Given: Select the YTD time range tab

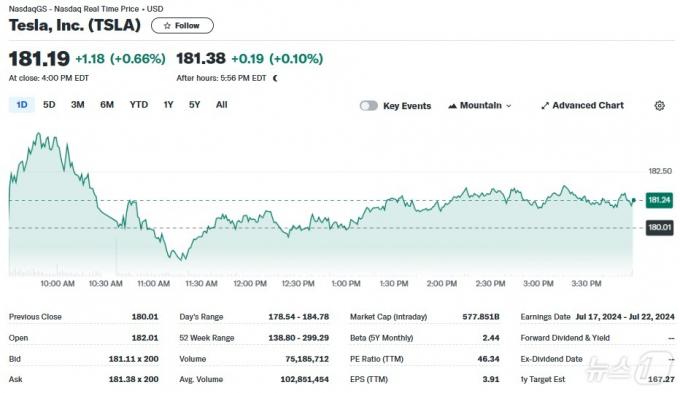Looking at the screenshot, I should [139, 105].
